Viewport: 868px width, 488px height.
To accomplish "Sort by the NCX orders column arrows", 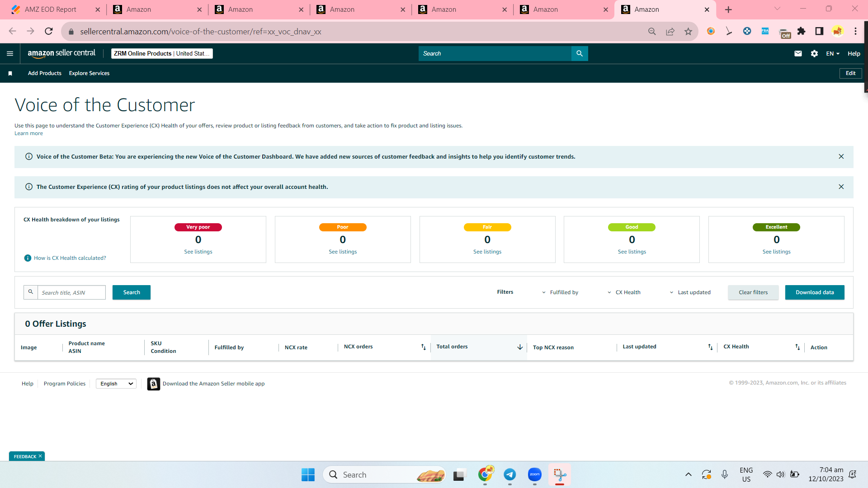I will (x=424, y=347).
